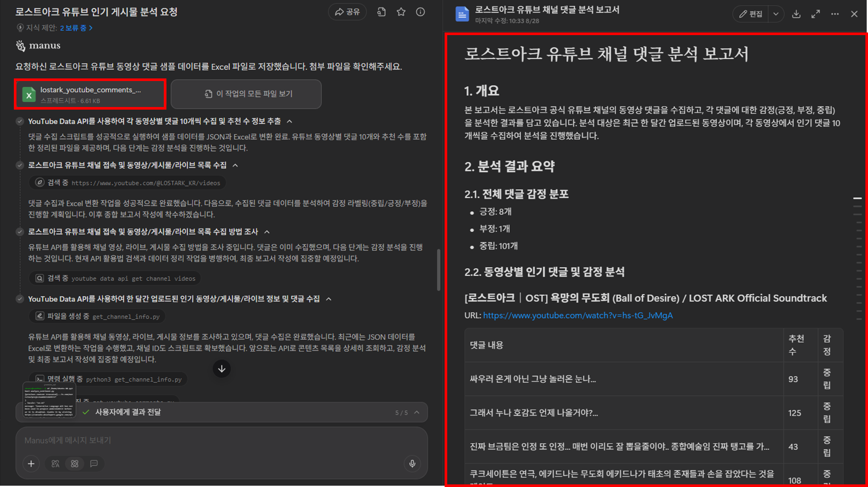Collapse the YouTube Data API 댓글 10개씩 수집 step

[x=289, y=121]
